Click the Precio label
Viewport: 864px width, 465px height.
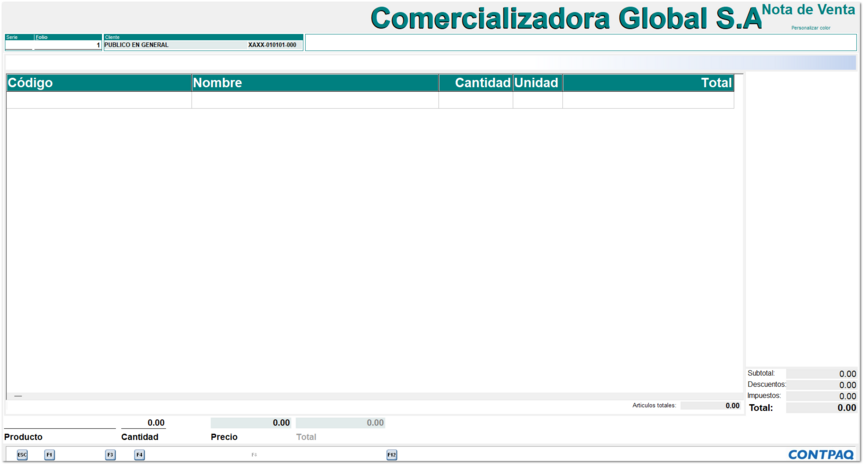tap(224, 437)
